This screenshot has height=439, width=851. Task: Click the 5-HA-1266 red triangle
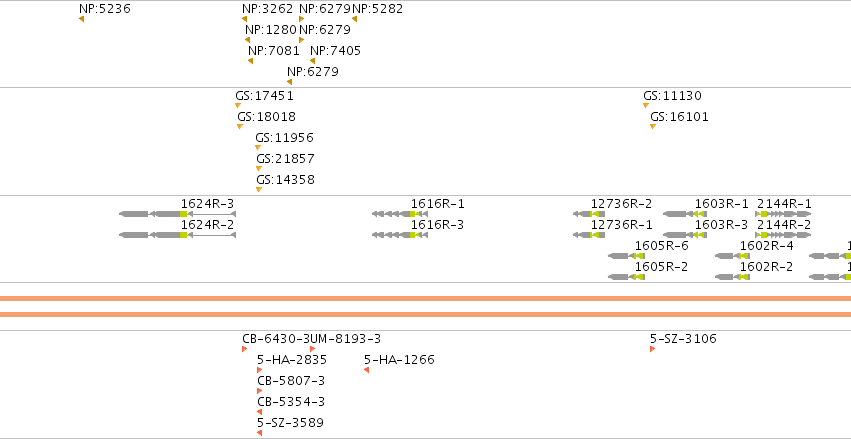pos(366,370)
